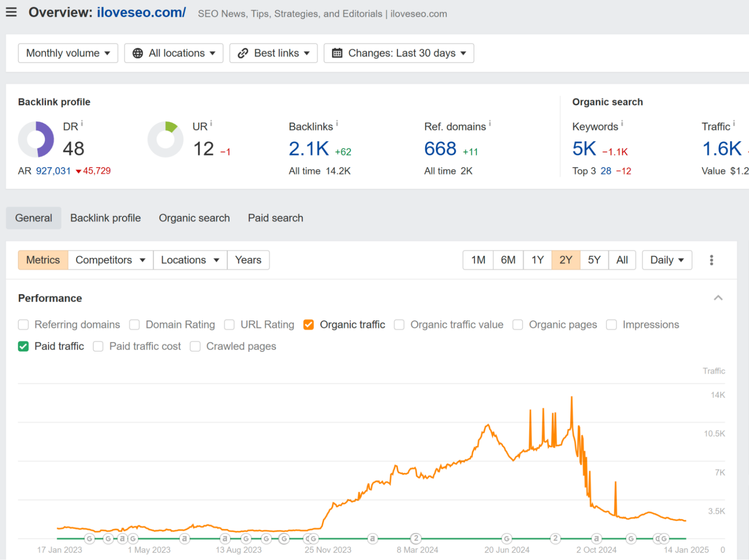Click the orange organic traffic peak on chart
749x560 pixels.
tap(572, 398)
